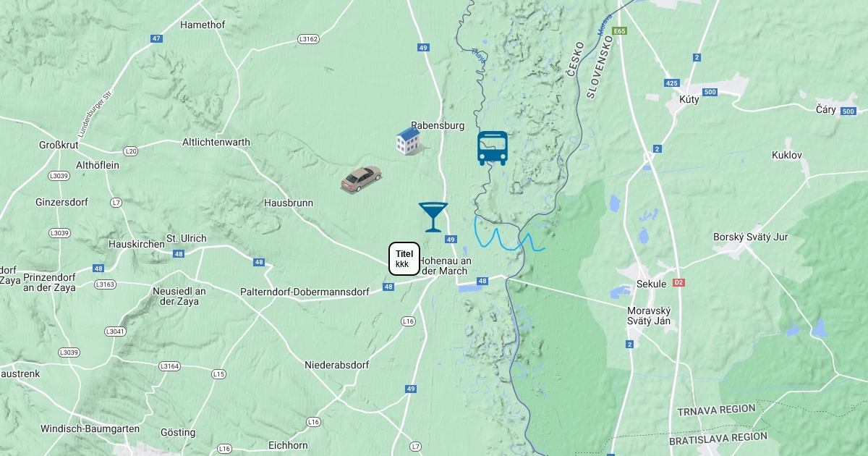Image resolution: width=868 pixels, height=456 pixels.
Task: Click the route 425 shield near Kúty
Action: point(673,83)
